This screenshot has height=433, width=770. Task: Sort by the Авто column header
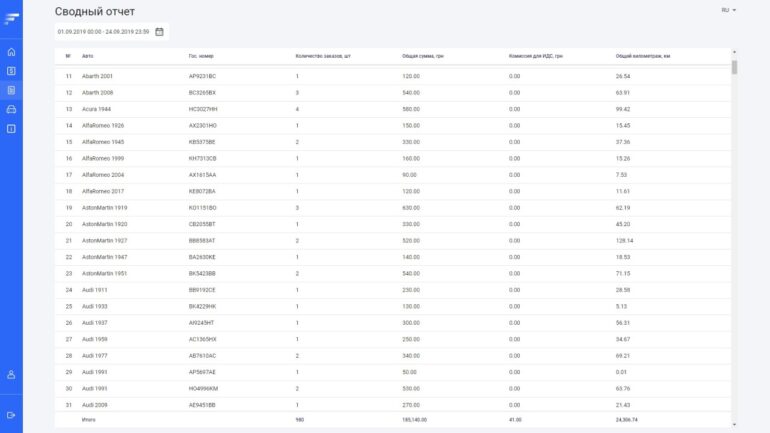point(87,56)
